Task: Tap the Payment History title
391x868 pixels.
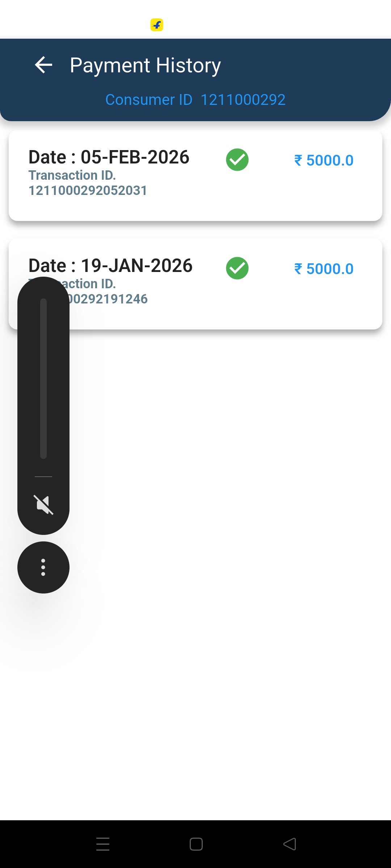Action: click(145, 65)
